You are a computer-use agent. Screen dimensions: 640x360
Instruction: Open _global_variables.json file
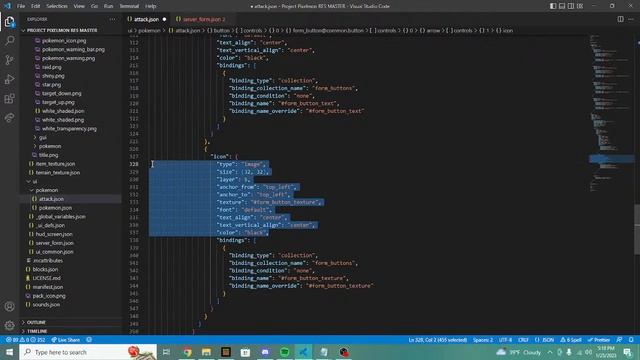[x=60, y=217]
